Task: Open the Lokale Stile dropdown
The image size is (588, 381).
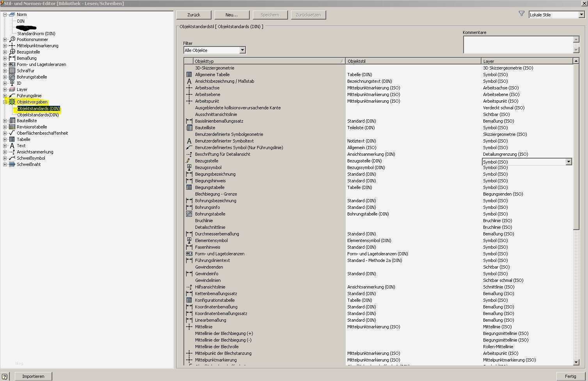Action: [x=581, y=15]
